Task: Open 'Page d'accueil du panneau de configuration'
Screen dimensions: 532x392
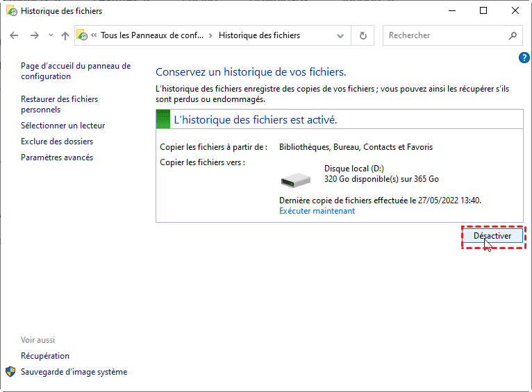Action: [76, 71]
